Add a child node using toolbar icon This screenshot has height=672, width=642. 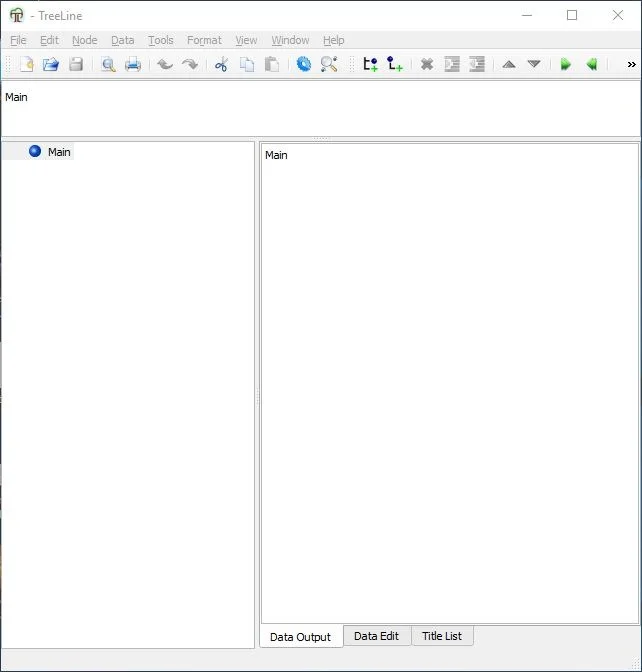395,64
